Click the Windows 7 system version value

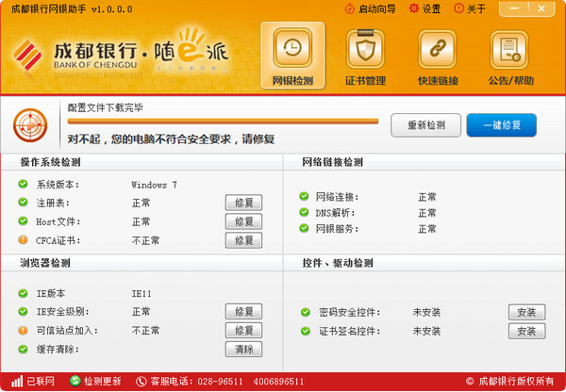pos(154,185)
